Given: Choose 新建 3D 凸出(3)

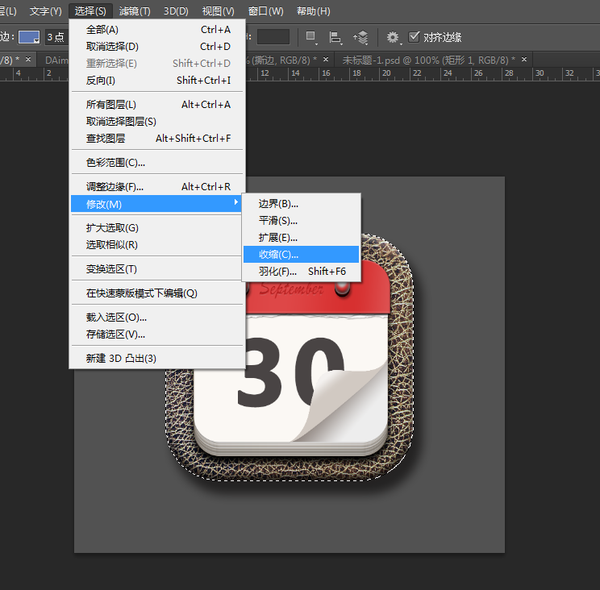Looking at the screenshot, I should [x=157, y=358].
